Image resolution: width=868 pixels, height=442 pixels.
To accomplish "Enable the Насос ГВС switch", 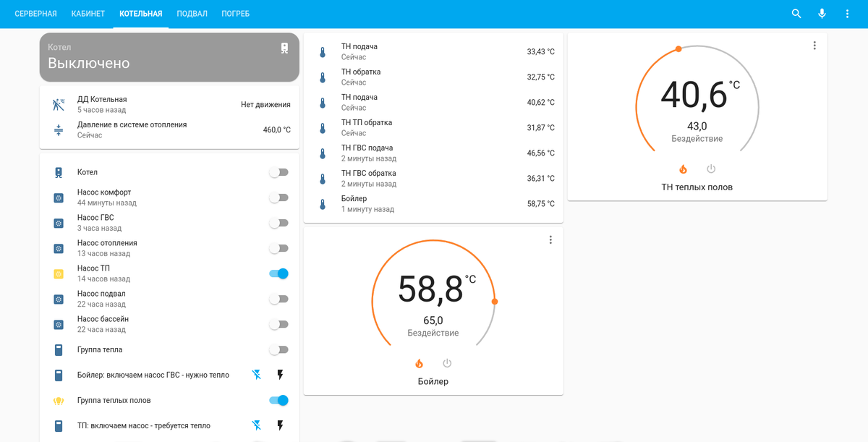I will pos(278,223).
